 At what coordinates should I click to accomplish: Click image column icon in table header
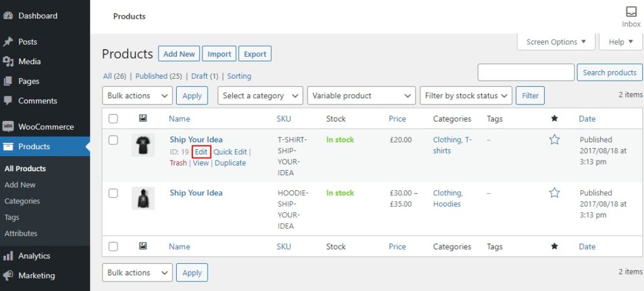pos(143,118)
